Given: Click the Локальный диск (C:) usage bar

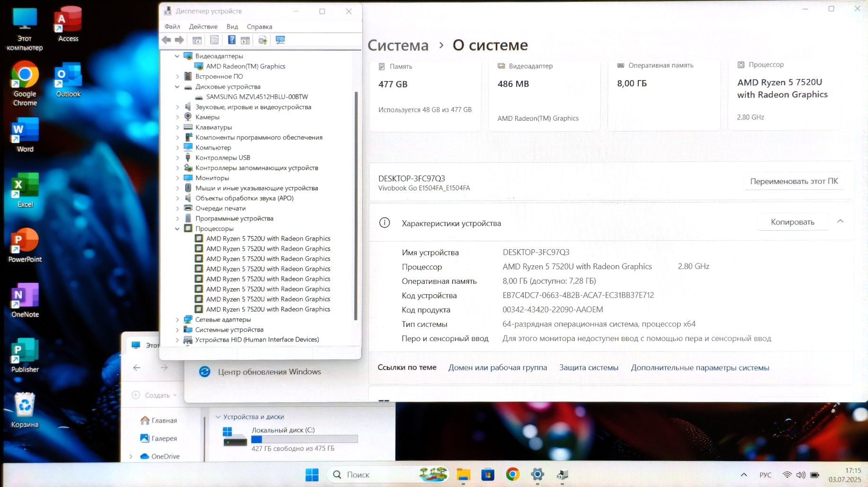Looking at the screenshot, I should [x=304, y=439].
